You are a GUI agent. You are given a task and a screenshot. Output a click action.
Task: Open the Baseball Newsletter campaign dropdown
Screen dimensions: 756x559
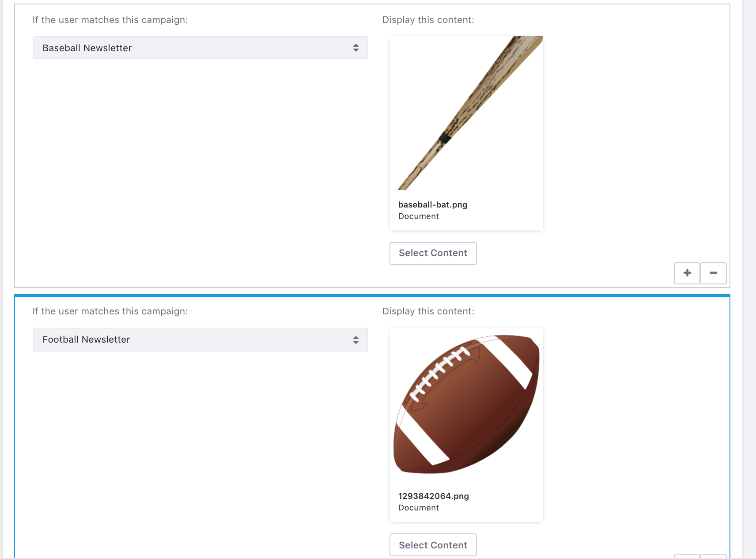point(200,48)
